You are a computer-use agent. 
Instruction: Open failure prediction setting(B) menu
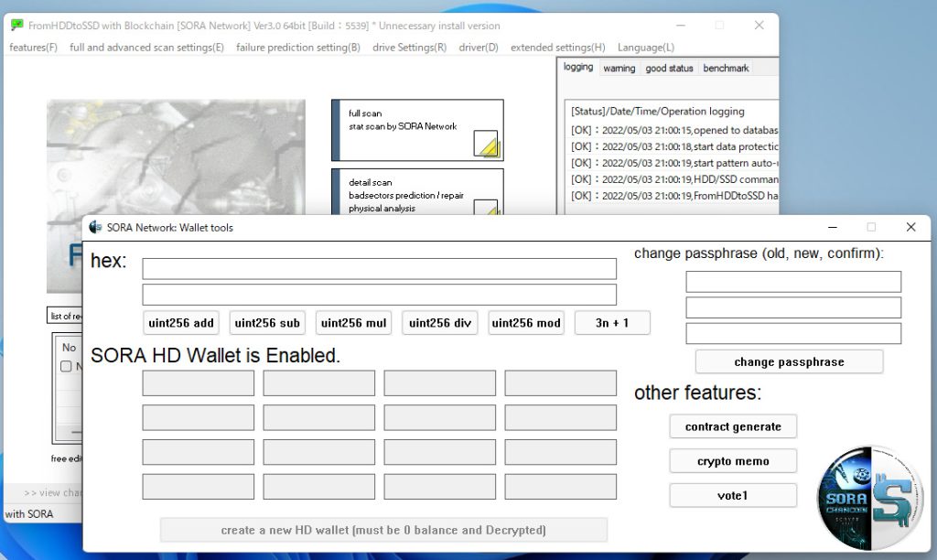point(298,48)
